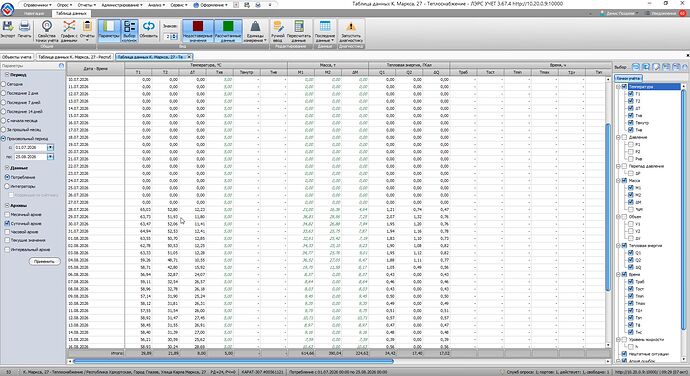Open the Администрирование menu
The height and width of the screenshot is (376, 690).
coord(121,5)
